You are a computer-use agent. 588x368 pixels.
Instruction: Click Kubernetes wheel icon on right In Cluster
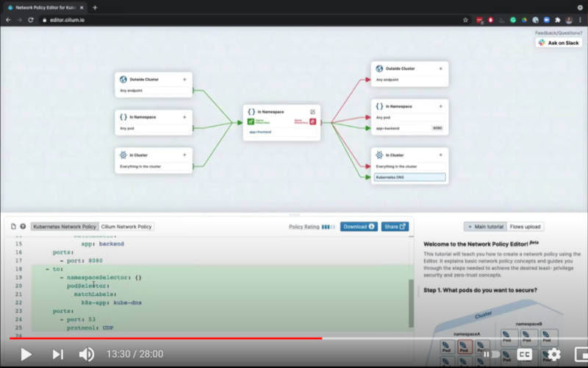(x=379, y=155)
